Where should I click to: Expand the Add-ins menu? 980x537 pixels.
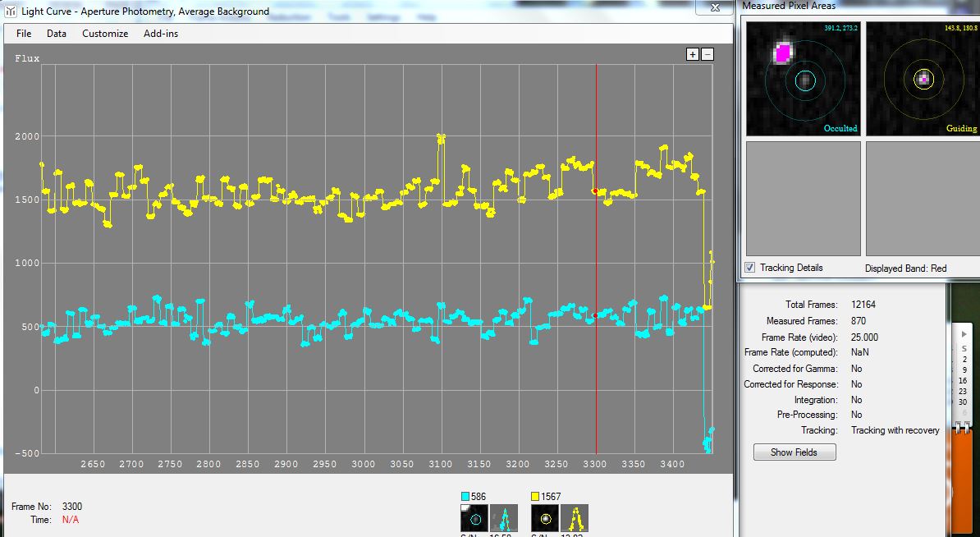coord(161,34)
